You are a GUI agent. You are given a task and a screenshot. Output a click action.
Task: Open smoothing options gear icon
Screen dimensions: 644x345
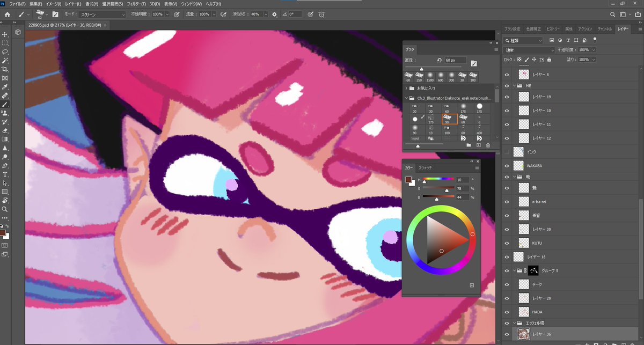click(x=275, y=14)
